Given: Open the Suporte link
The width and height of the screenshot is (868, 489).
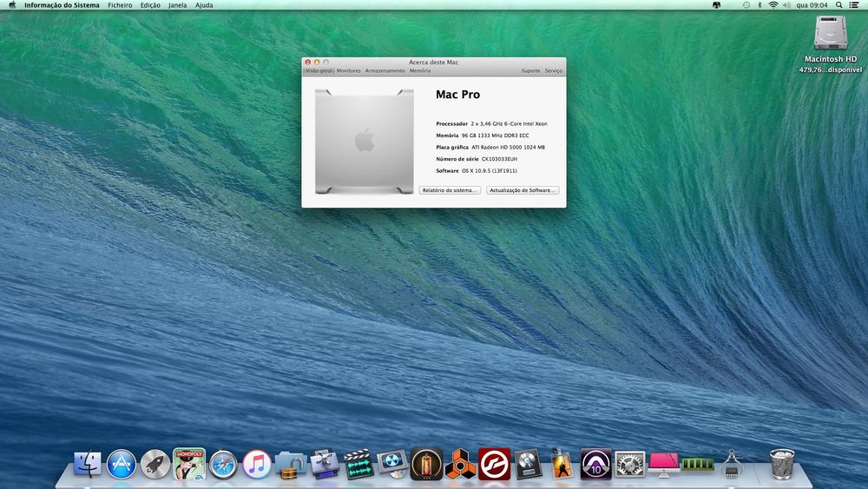Looking at the screenshot, I should click(x=531, y=71).
